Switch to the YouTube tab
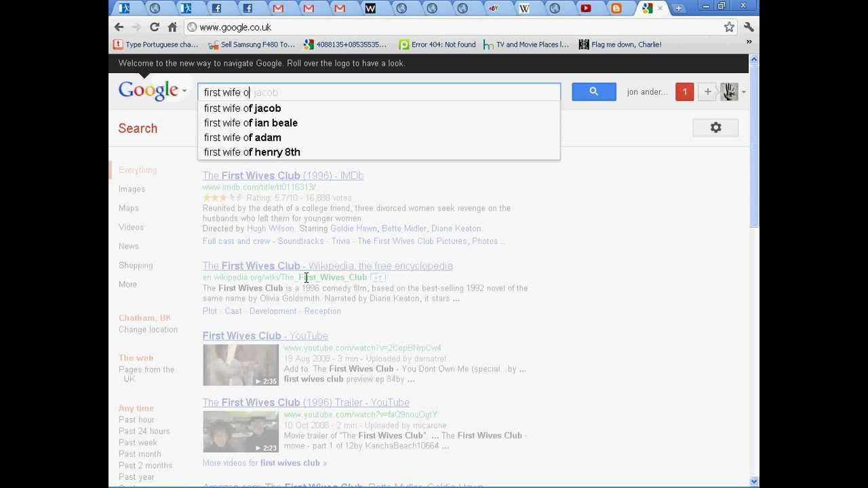Screen dimensions: 868x488 click(x=586, y=8)
